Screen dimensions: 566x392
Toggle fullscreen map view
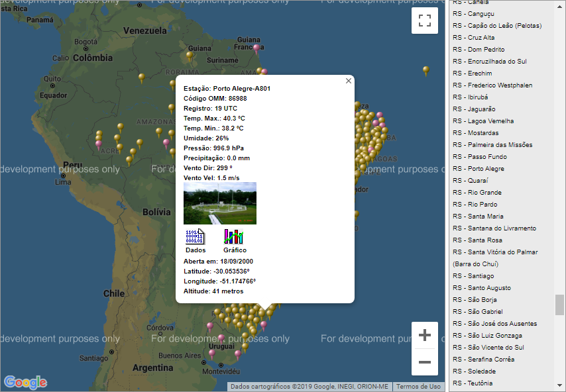424,20
